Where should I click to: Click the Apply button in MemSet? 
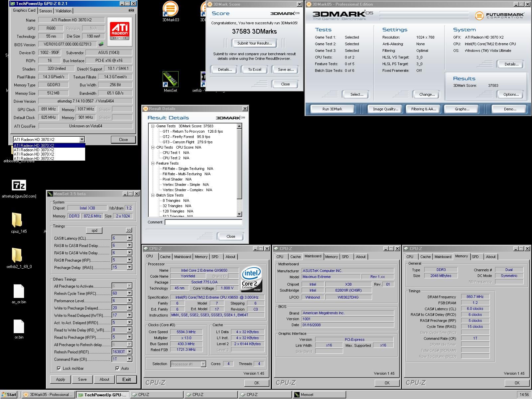[x=61, y=379]
